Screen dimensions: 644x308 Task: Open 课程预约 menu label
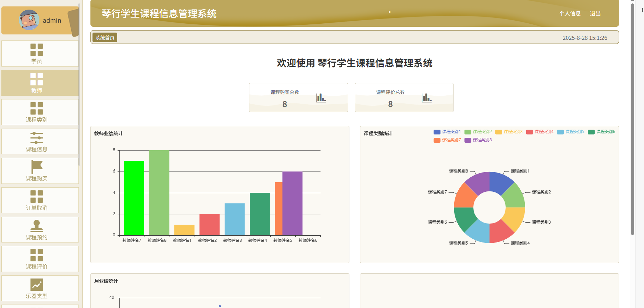[x=37, y=237]
